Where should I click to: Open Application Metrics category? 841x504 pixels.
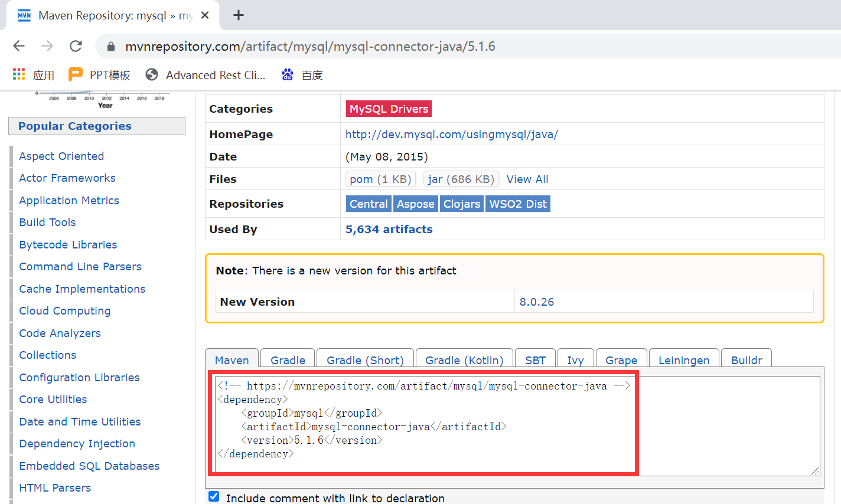(x=69, y=200)
